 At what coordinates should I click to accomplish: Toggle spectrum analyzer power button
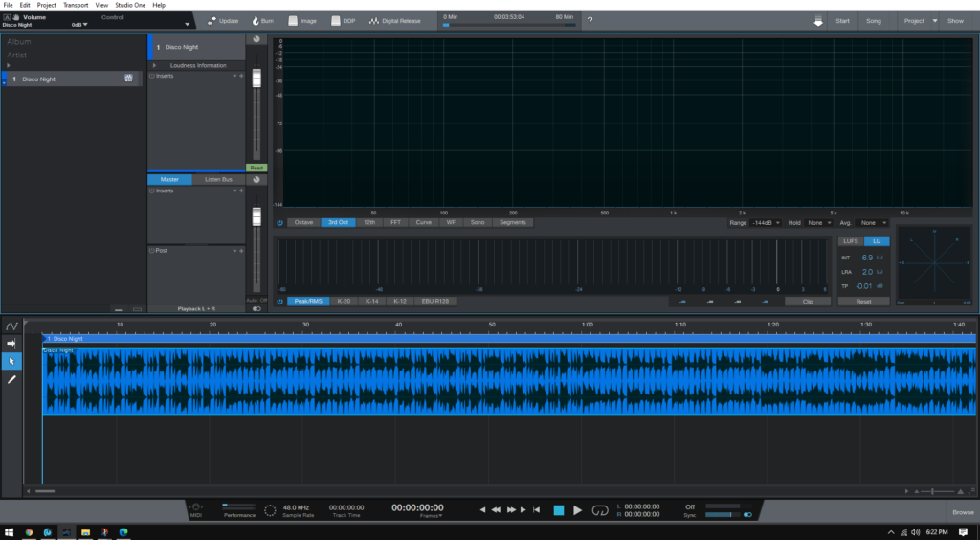click(279, 222)
